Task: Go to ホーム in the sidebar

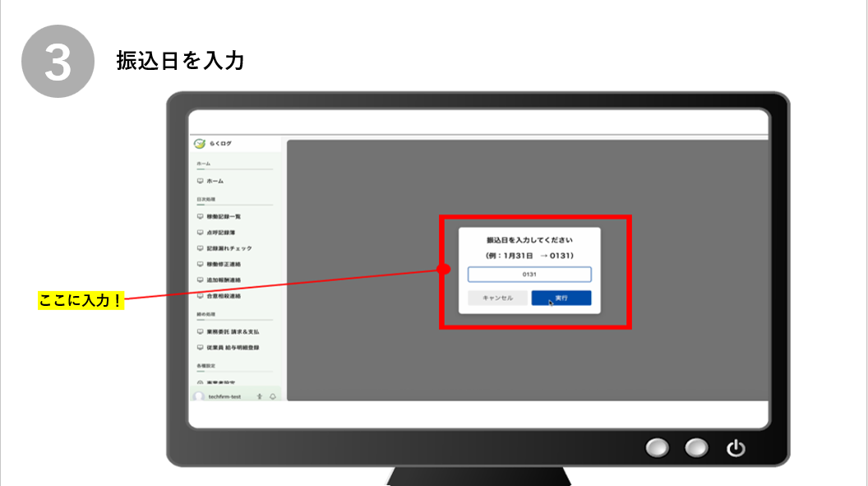Action: pos(215,181)
